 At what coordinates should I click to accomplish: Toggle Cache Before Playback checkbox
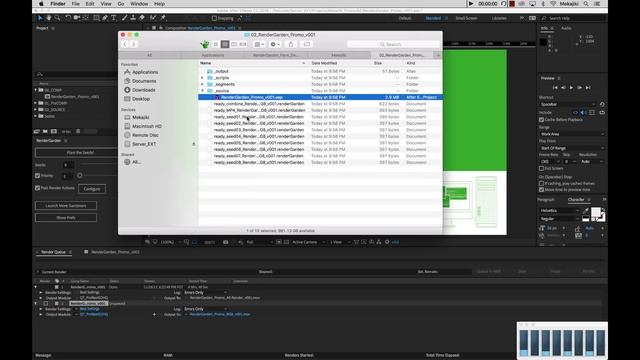[x=542, y=120]
